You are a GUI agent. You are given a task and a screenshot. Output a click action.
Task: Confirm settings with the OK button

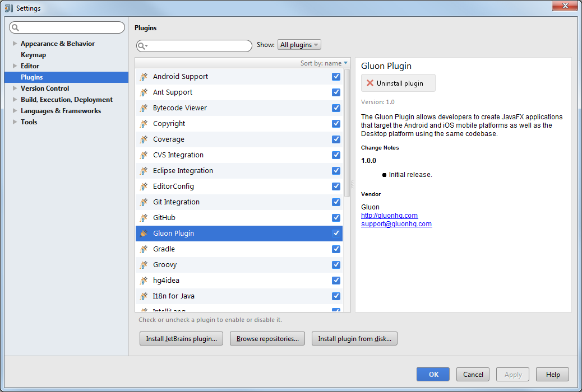pyautogui.click(x=433, y=375)
